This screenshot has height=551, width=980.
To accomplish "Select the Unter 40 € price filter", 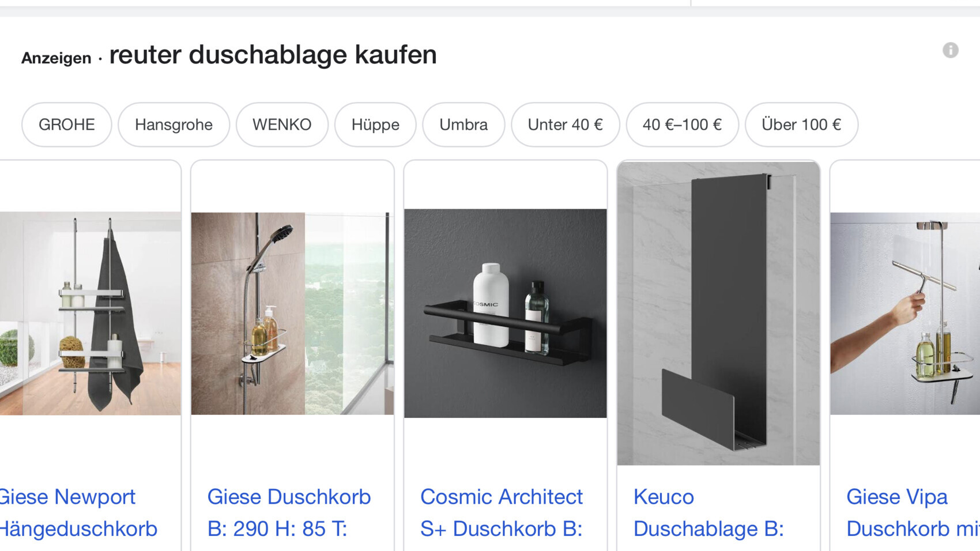I will [x=565, y=124].
